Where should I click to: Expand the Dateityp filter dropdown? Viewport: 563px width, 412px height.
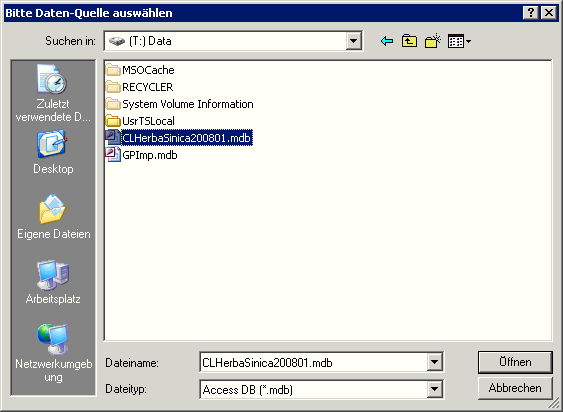coord(434,389)
